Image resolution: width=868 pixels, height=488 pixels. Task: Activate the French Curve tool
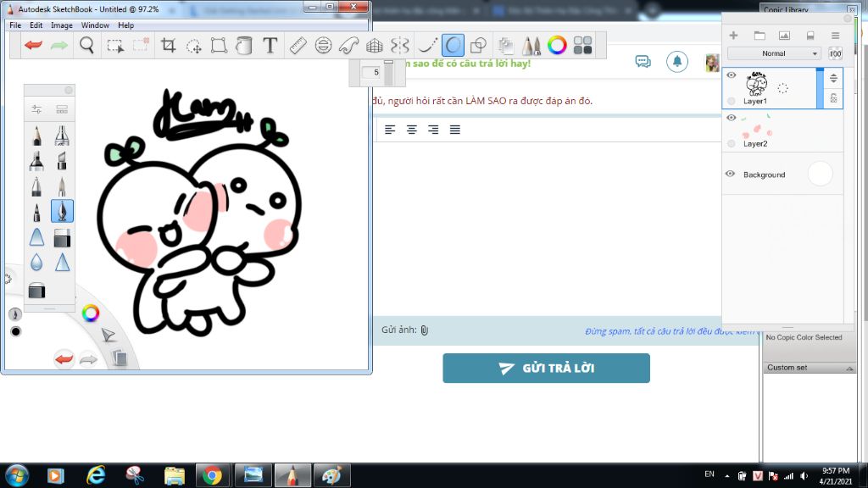click(x=348, y=46)
